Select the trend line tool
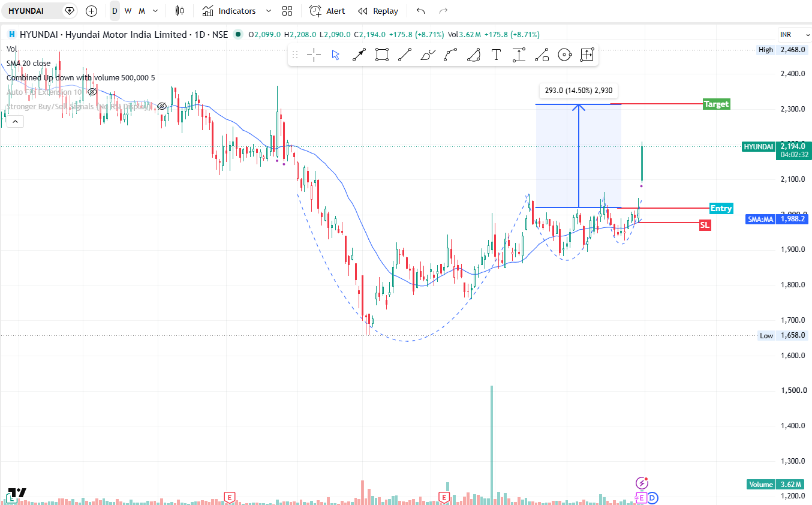The width and height of the screenshot is (812, 505). (x=405, y=55)
